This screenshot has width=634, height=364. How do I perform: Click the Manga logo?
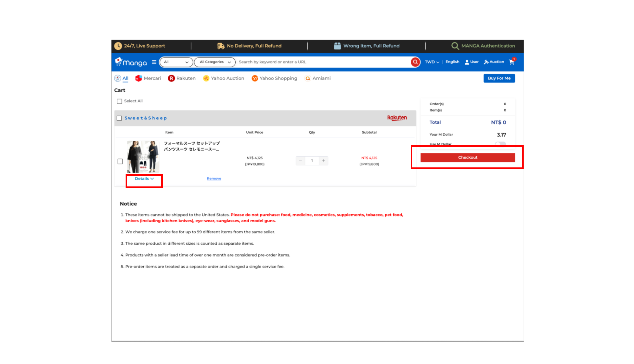[x=131, y=62]
